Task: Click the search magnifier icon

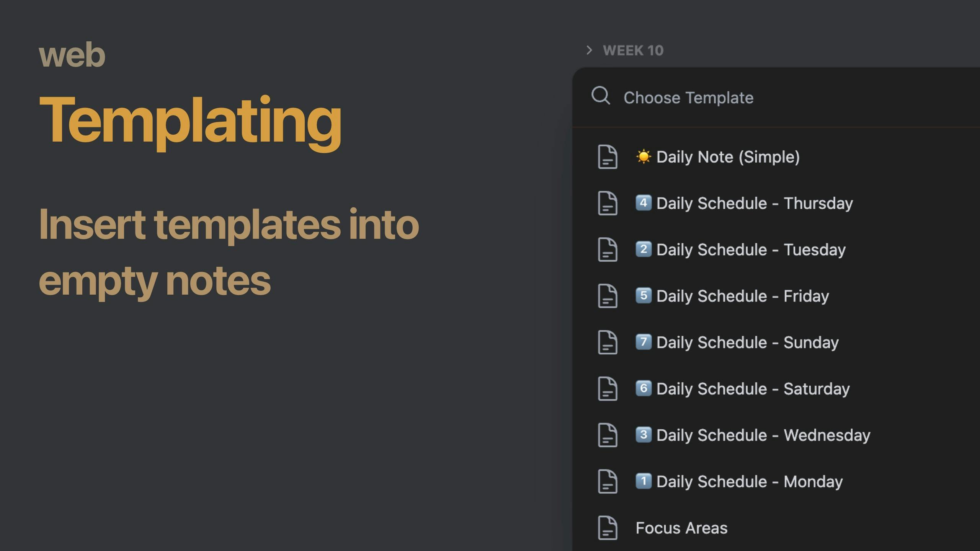Action: [x=600, y=96]
